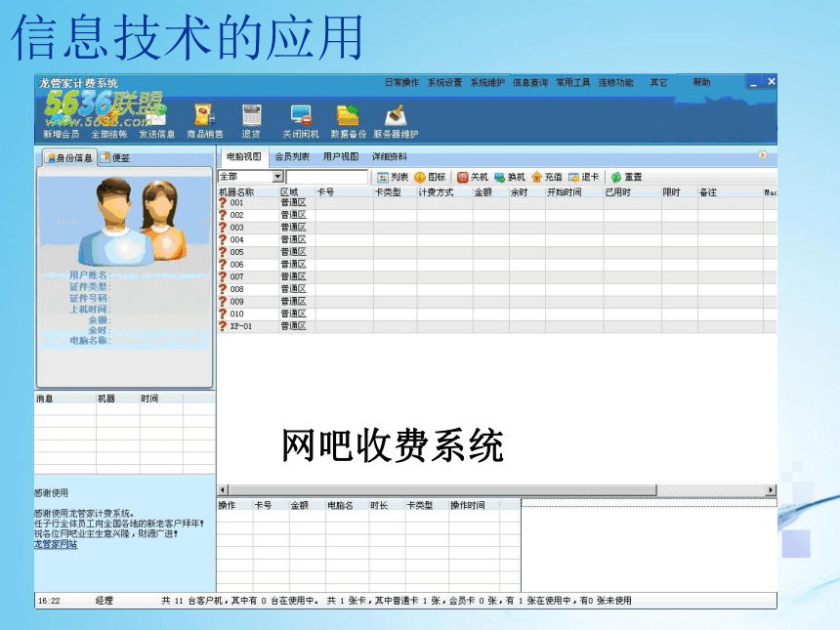840x630 pixels.
Task: Click the 余时 column header
Action: [527, 191]
